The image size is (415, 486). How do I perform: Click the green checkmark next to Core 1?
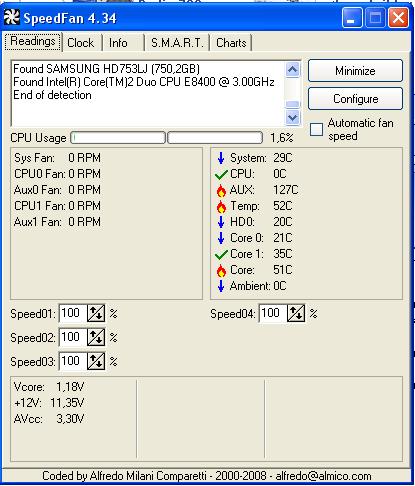click(x=221, y=254)
